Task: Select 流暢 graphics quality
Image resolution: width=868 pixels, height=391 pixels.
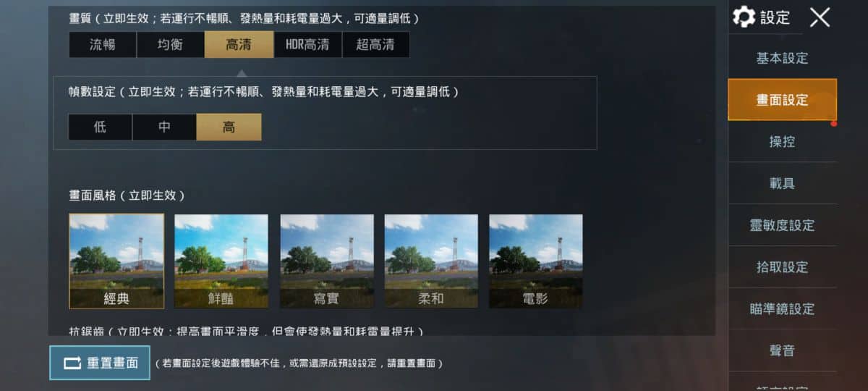Action: point(103,45)
